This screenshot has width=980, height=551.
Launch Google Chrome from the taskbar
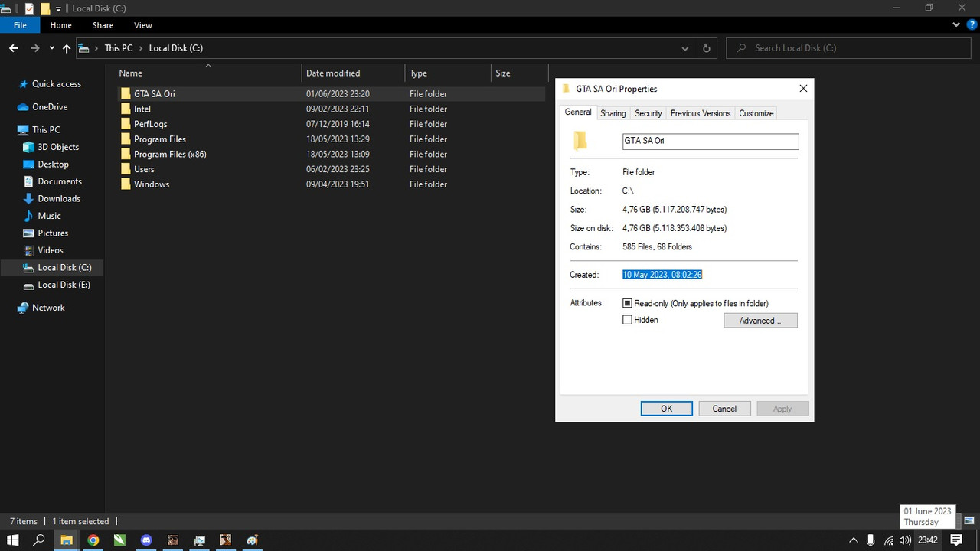(x=93, y=540)
